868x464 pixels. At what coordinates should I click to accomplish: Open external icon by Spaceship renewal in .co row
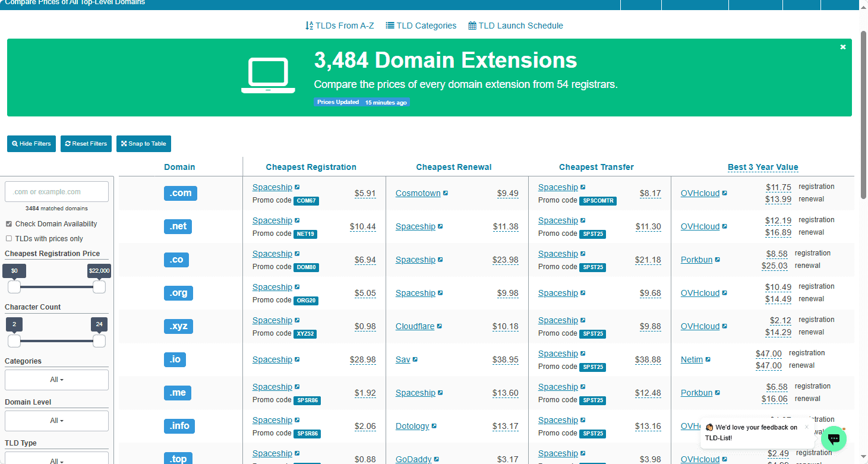pyautogui.click(x=441, y=260)
